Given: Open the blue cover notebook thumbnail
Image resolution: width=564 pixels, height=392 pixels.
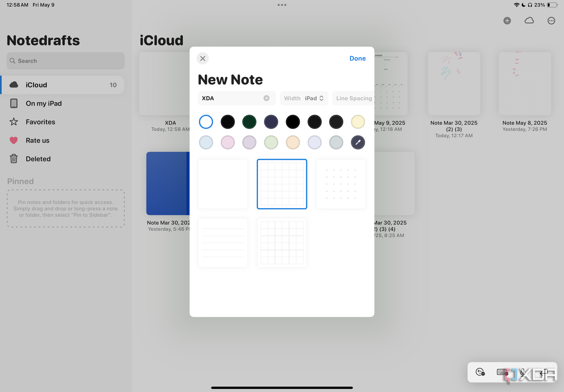Looking at the screenshot, I should pos(168,183).
